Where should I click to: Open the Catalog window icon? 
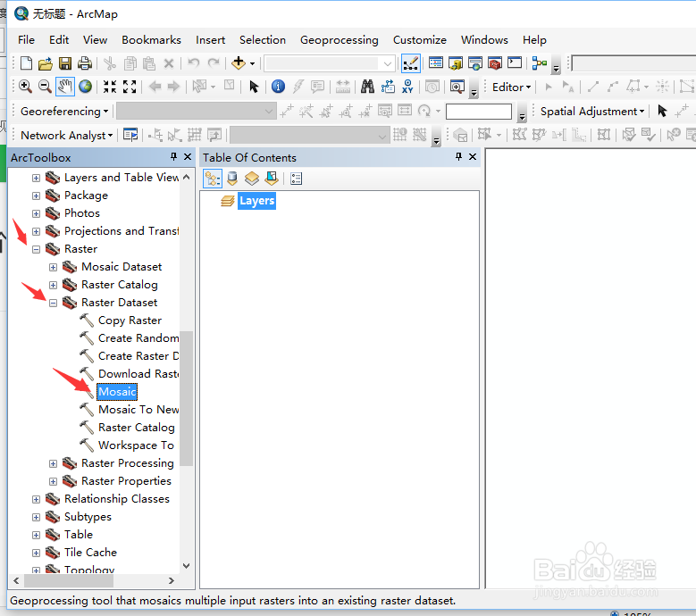[456, 63]
